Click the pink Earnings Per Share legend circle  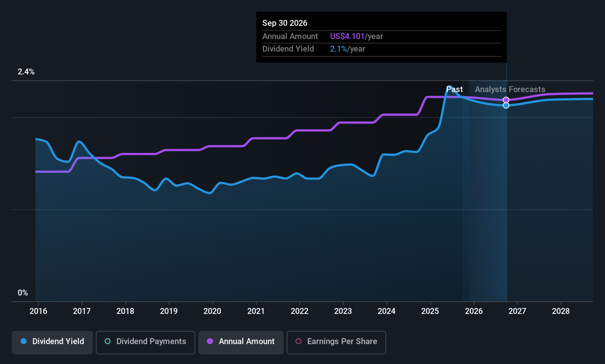pyautogui.click(x=298, y=342)
